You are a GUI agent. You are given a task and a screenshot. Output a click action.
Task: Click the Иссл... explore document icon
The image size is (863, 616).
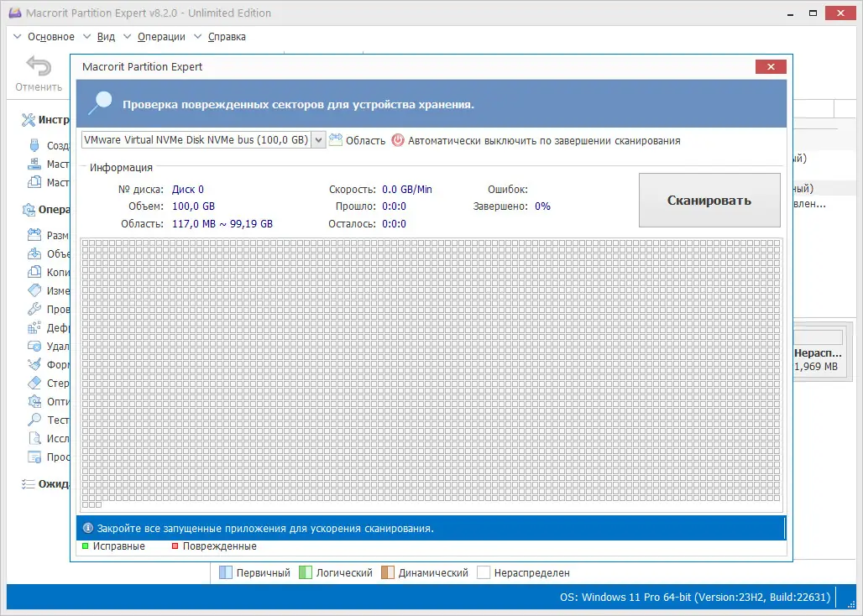coord(34,438)
